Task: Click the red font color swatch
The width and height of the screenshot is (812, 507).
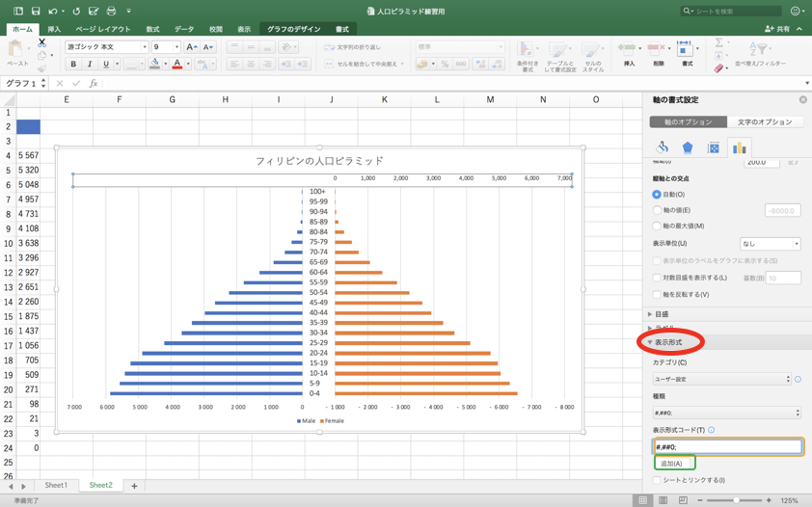Action: (177, 64)
